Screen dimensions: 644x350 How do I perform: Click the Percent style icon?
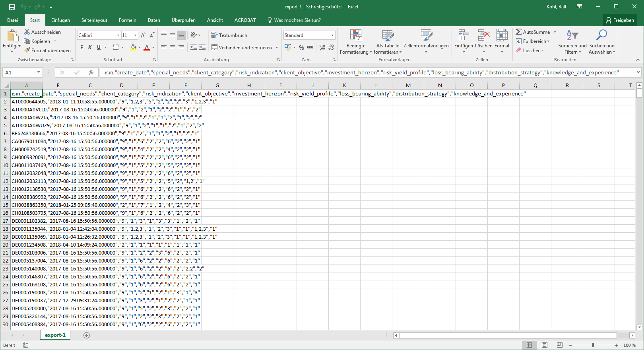[x=301, y=47]
